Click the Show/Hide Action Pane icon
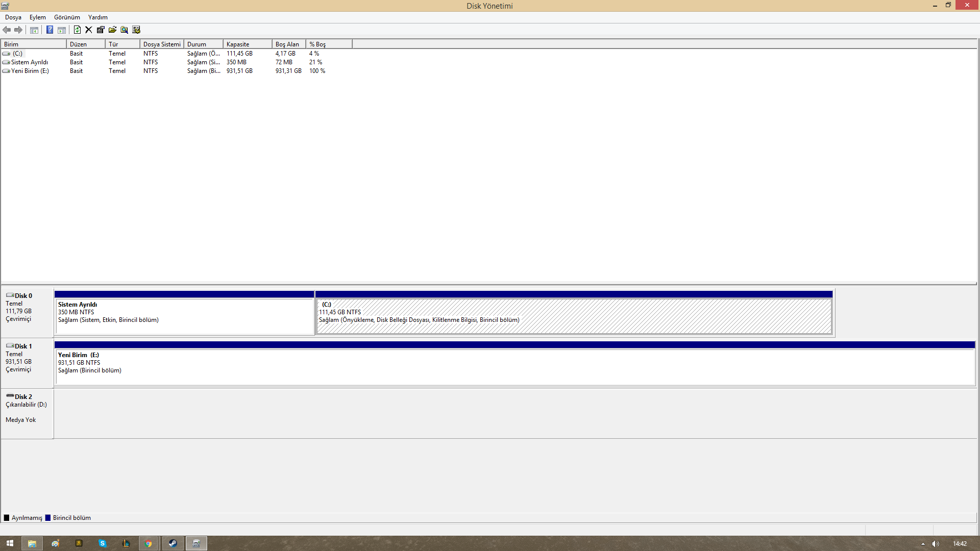980x551 pixels. [x=62, y=30]
